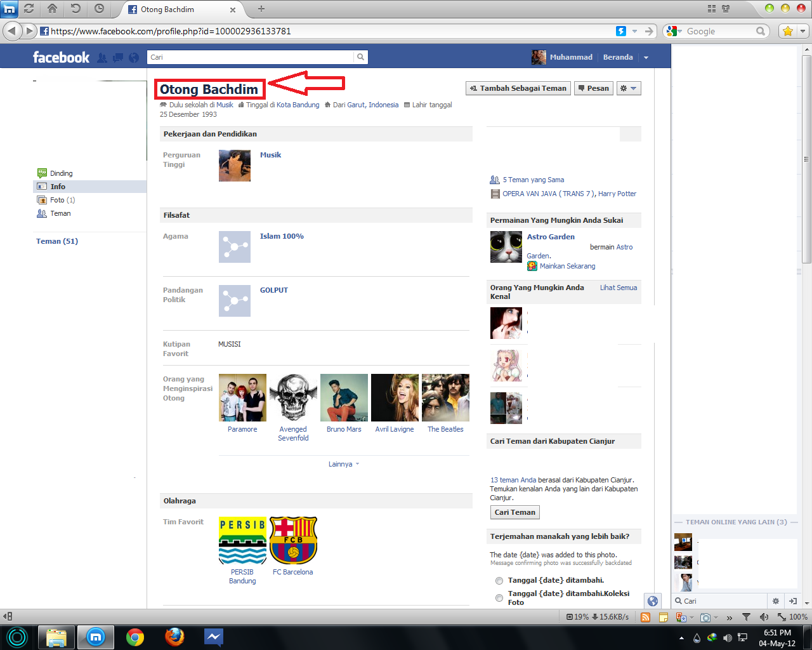The width and height of the screenshot is (812, 650).
Task: Open Windows Explorer from the taskbar
Action: coord(56,637)
